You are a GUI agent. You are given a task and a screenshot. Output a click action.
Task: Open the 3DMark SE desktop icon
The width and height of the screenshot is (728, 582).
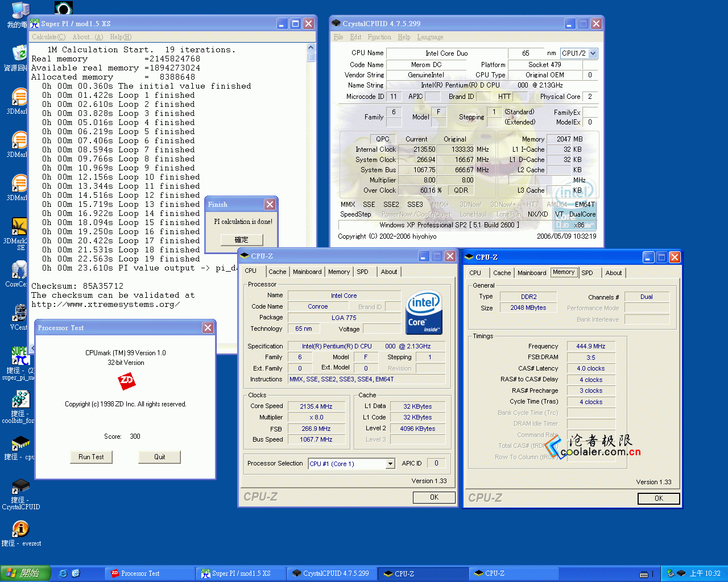[x=19, y=227]
